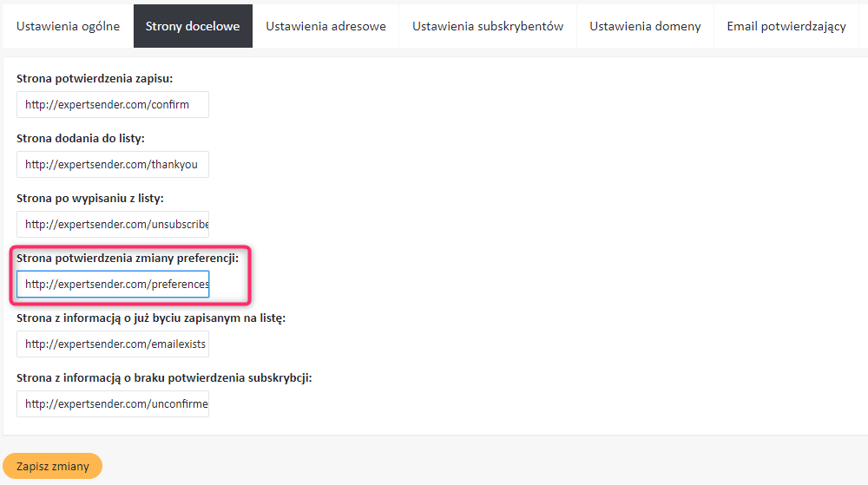
Task: Click 'Strona potwierdzenia zmiany preferencji' label
Action: click(x=127, y=258)
